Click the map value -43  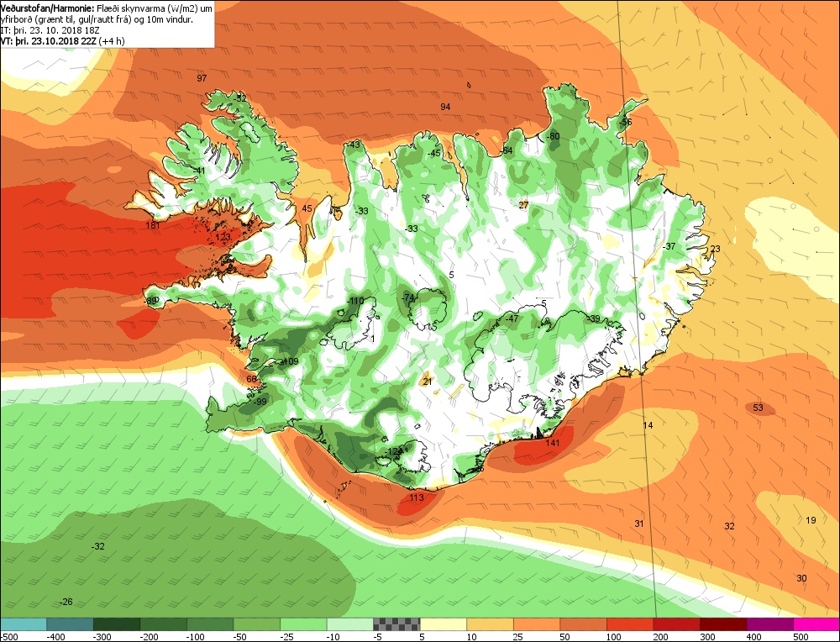coord(353,145)
